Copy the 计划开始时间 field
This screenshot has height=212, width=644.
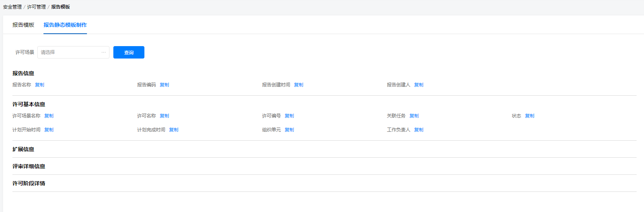pyautogui.click(x=49, y=130)
